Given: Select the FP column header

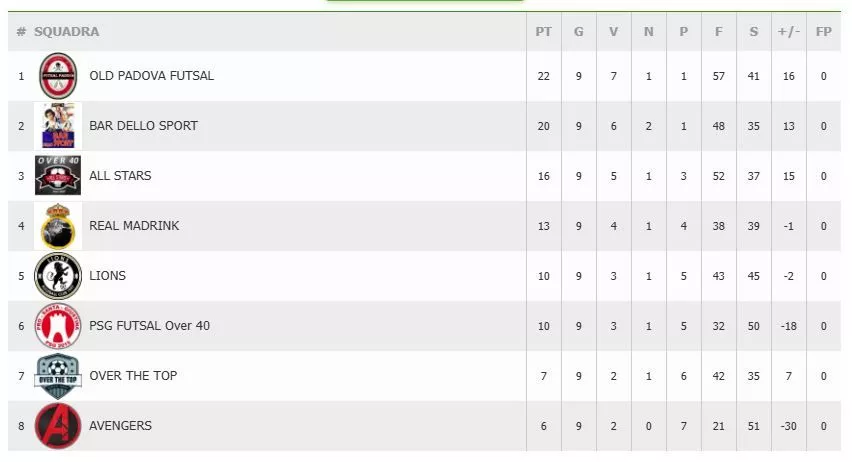Looking at the screenshot, I should (824, 32).
